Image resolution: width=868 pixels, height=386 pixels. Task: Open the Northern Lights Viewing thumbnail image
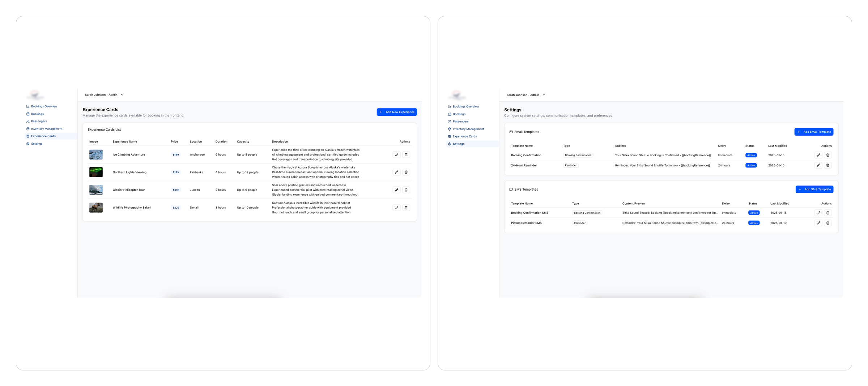tap(96, 172)
